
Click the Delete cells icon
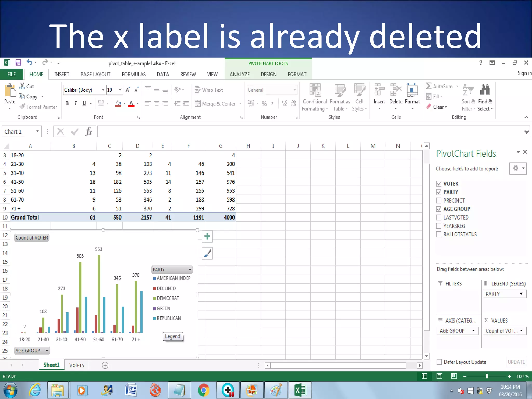pos(396,90)
